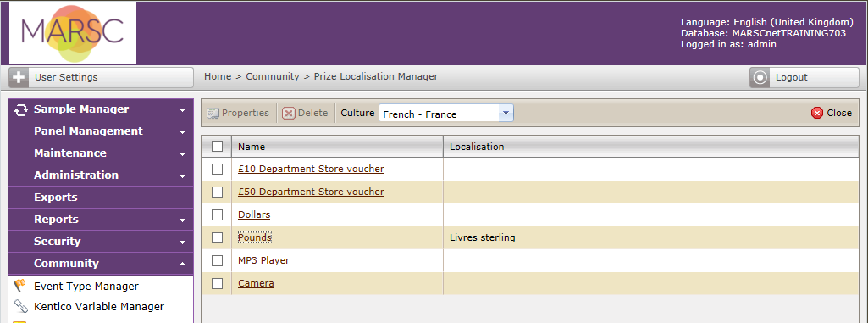Open the Security section
The width and height of the screenshot is (868, 323).
tap(101, 242)
